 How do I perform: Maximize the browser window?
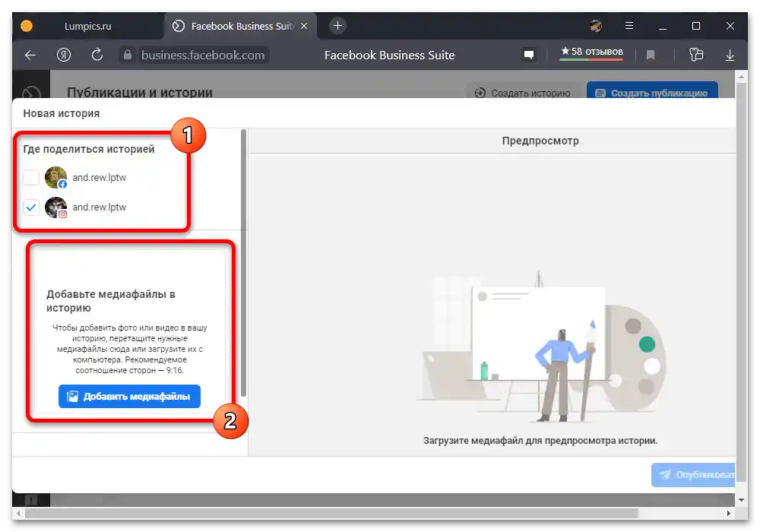click(x=696, y=26)
